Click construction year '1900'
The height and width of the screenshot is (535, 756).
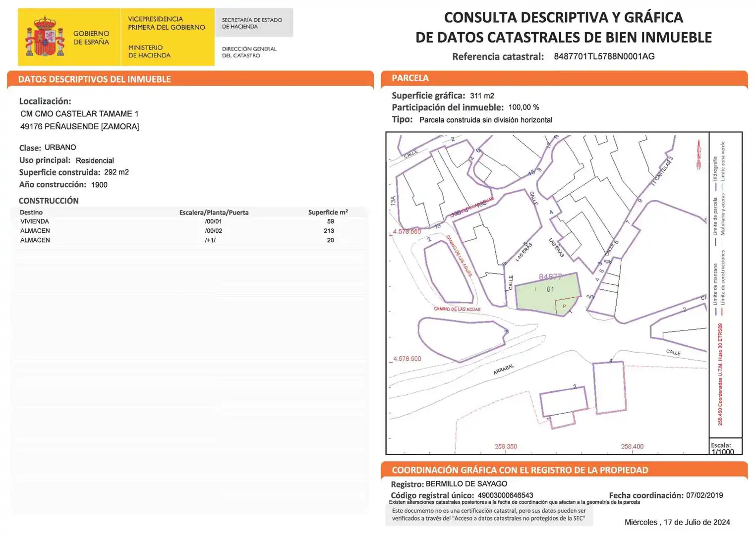[x=99, y=185]
